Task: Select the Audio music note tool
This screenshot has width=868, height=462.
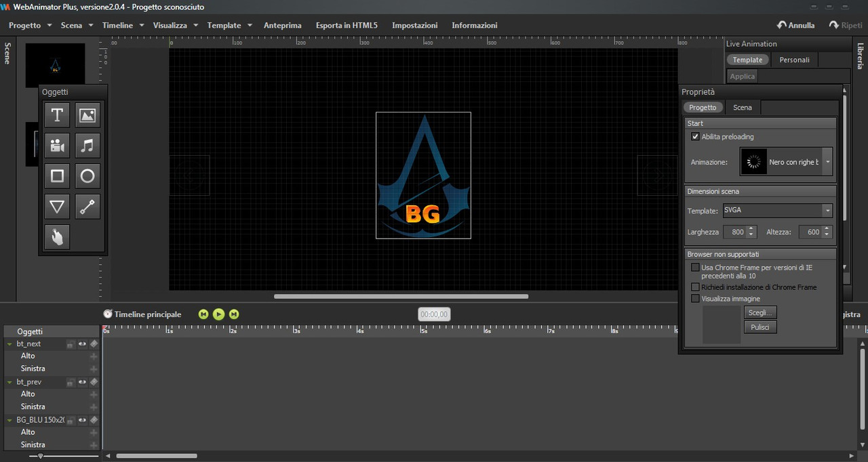Action: 87,146
